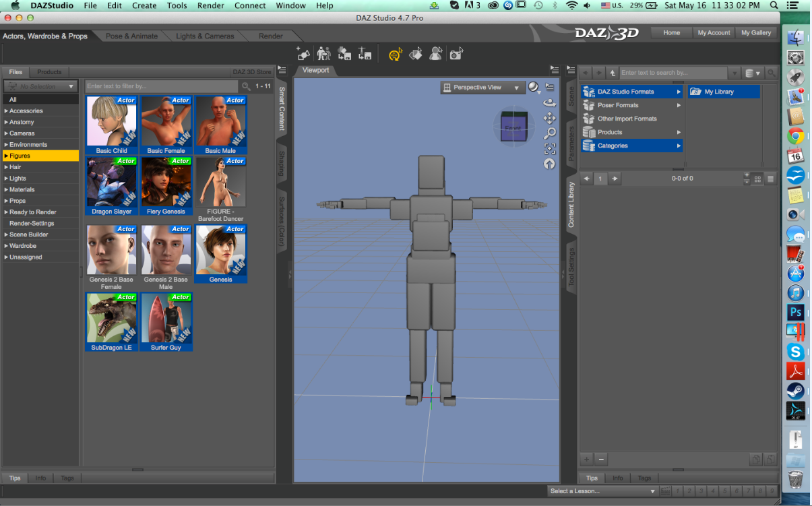Image resolution: width=812 pixels, height=506 pixels.
Task: Open the Select a Lesson dropdown
Action: [x=602, y=491]
